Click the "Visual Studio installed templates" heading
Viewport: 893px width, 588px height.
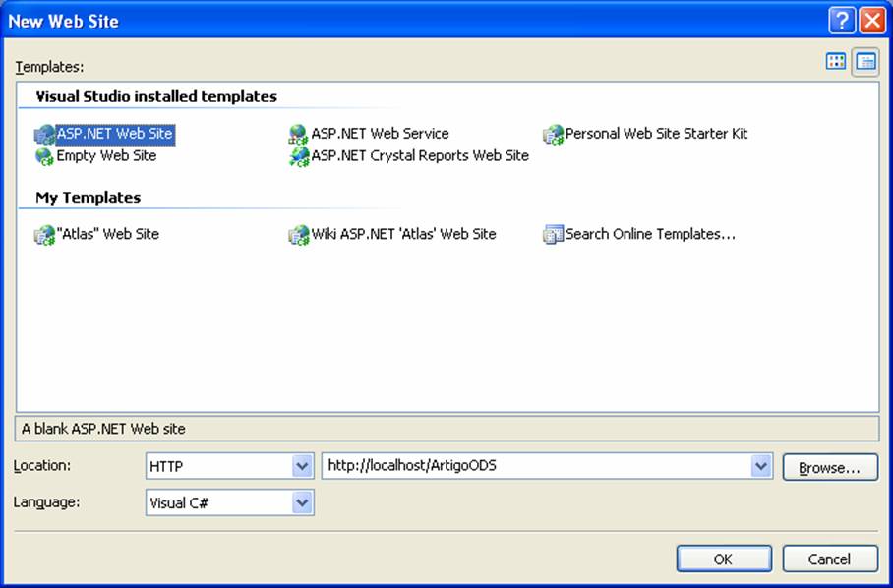click(156, 96)
